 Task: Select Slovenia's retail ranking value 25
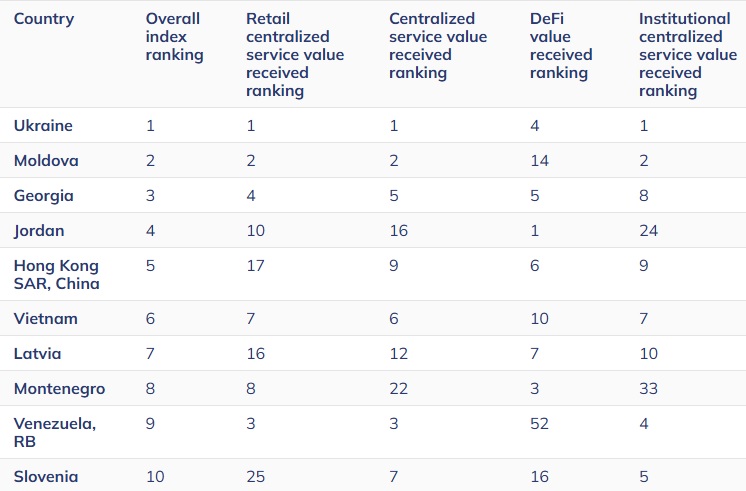[256, 476]
